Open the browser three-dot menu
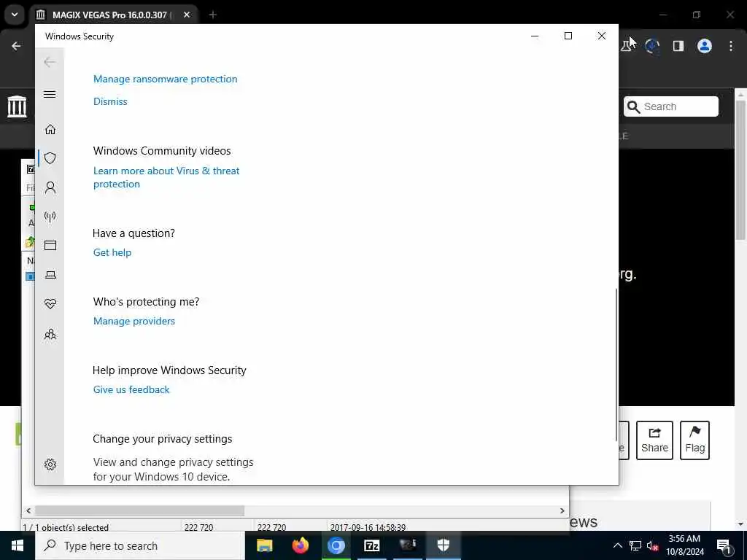 point(731,46)
